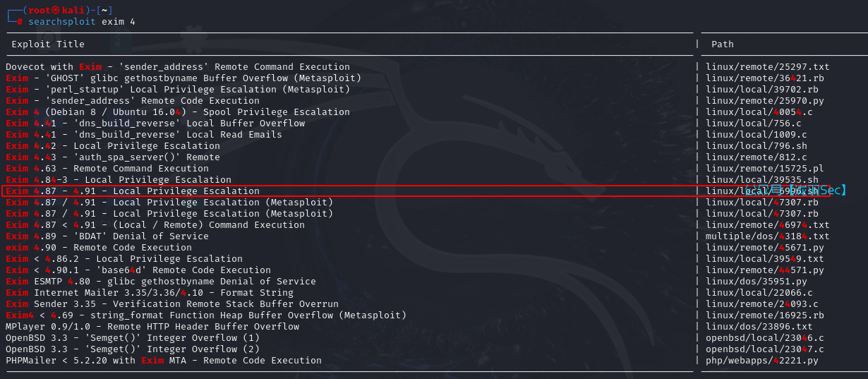Select Exim 4.43 'auth_spa_server()' Remote entry
868x379 pixels.
(113, 157)
